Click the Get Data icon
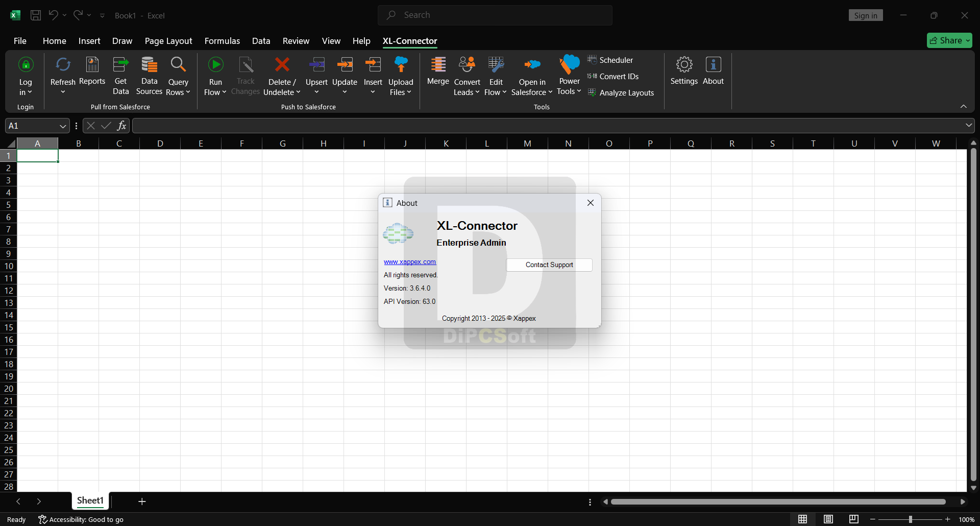 pyautogui.click(x=120, y=65)
